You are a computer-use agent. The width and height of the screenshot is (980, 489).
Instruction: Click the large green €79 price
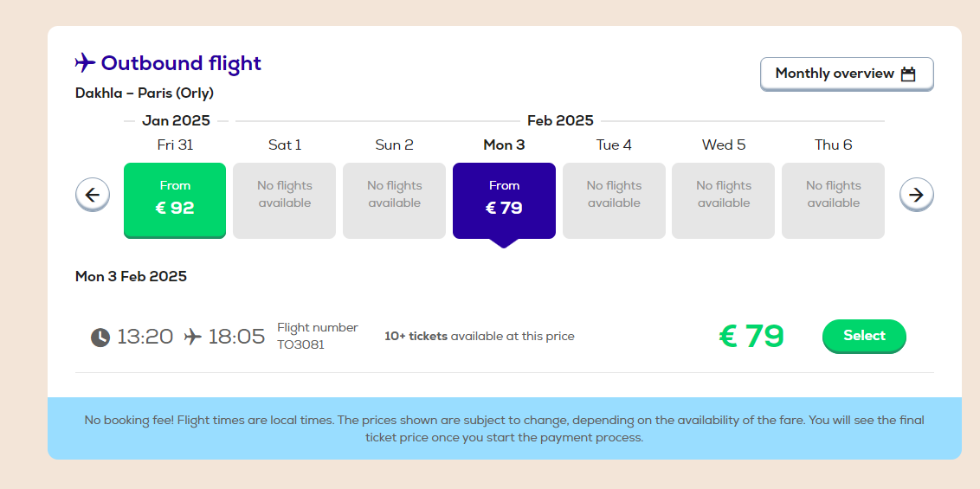pos(751,336)
